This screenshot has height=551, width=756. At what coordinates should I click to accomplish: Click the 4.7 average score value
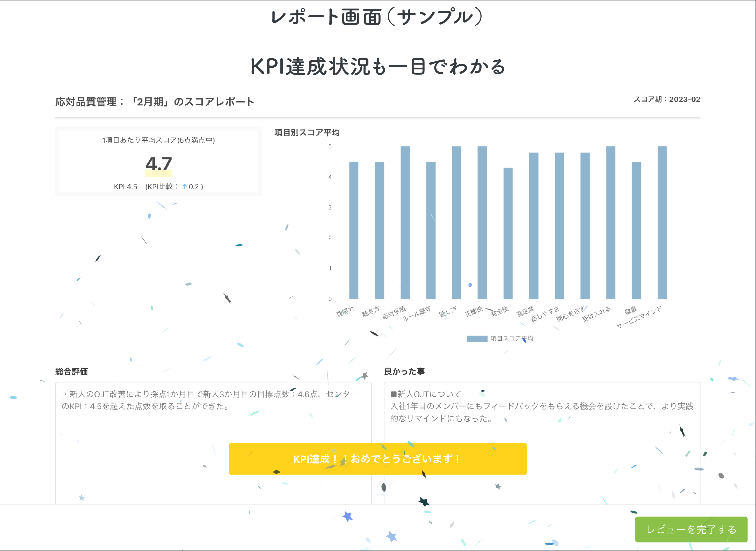pos(159,164)
